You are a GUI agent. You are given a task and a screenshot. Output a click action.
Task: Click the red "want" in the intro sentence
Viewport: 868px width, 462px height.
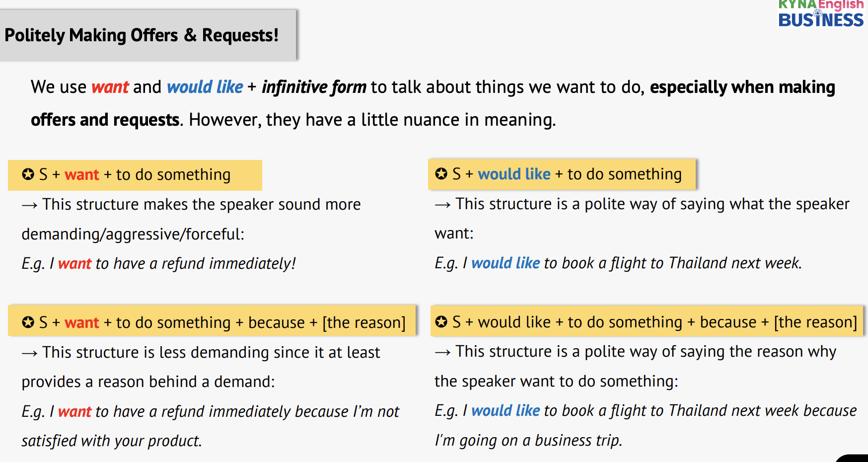[x=110, y=87]
